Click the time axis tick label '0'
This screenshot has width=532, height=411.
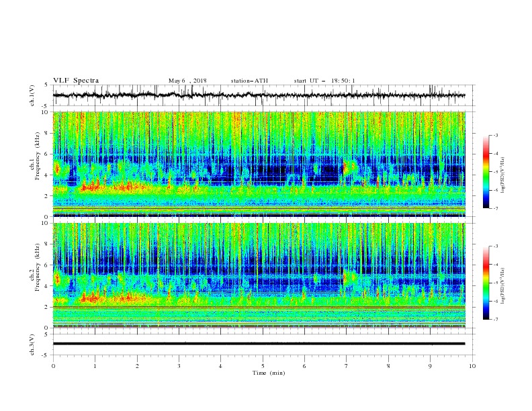tap(53, 366)
